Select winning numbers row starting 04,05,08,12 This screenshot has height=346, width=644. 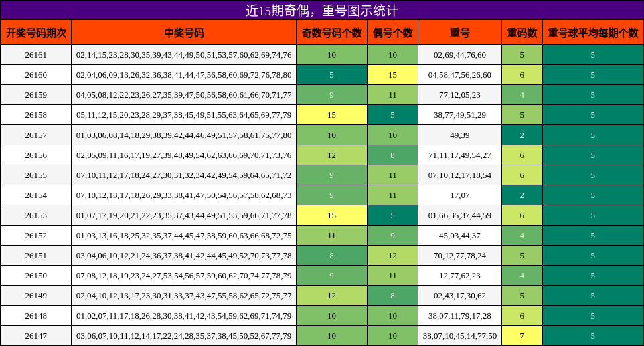pyautogui.click(x=183, y=95)
